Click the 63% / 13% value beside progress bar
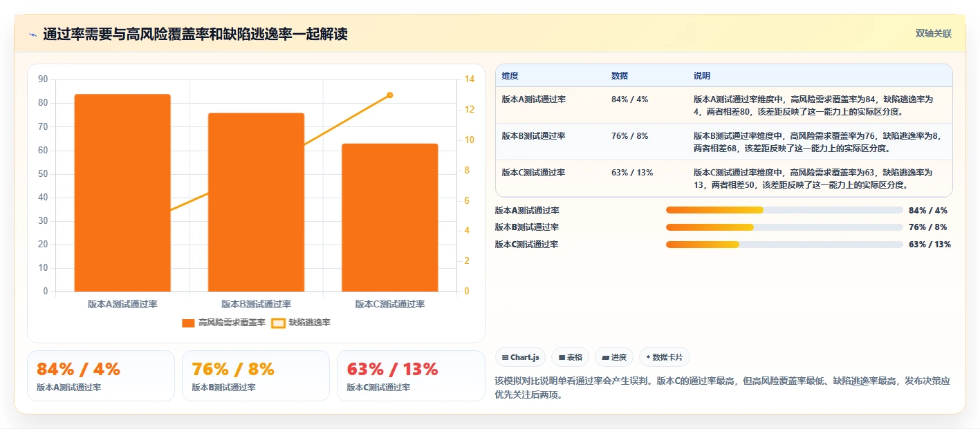The height and width of the screenshot is (429, 980). 930,245
